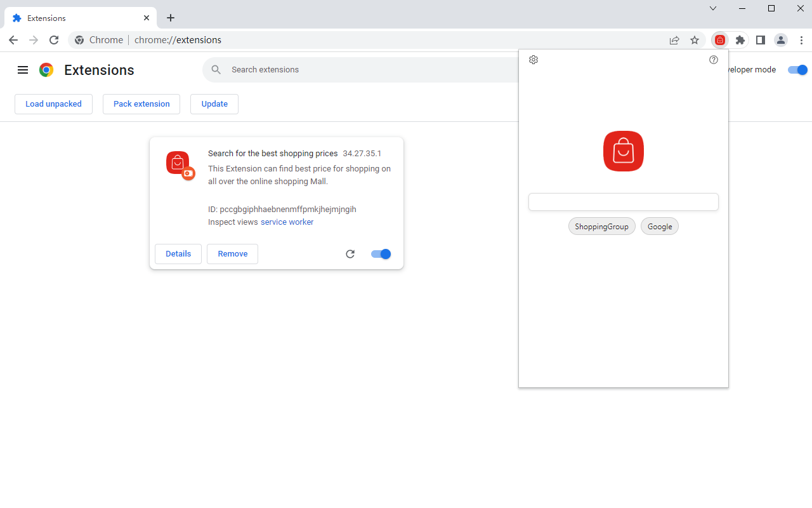Open a new tab with the plus button
The height and width of the screenshot is (508, 812).
click(x=171, y=18)
